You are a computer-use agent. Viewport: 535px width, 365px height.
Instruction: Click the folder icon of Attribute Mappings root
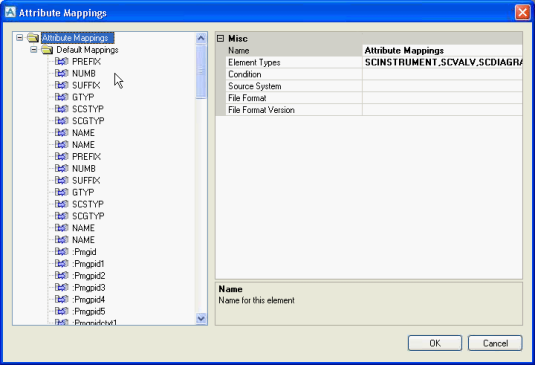[33, 38]
